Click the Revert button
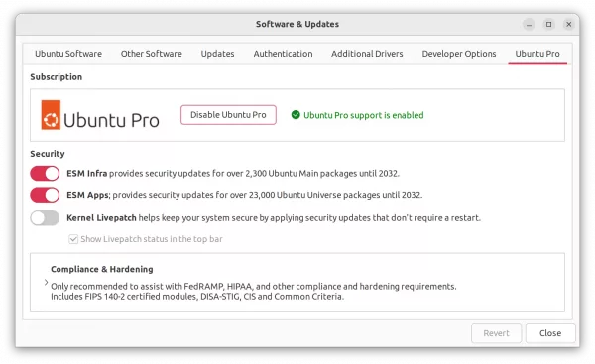This screenshot has height=364, width=595. pos(497,333)
